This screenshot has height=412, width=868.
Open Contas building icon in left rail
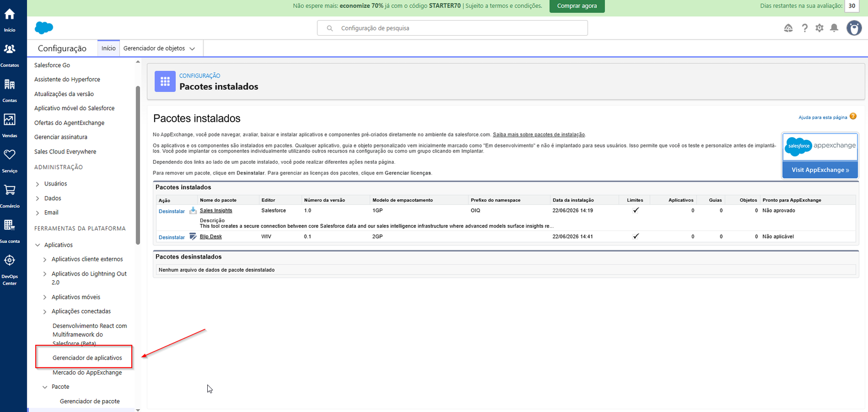(10, 84)
